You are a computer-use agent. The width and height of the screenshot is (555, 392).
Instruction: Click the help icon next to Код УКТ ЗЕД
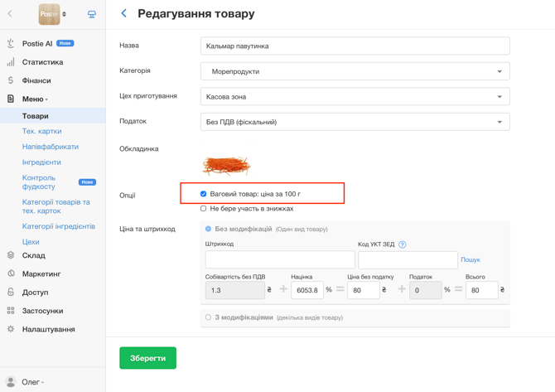coord(402,244)
